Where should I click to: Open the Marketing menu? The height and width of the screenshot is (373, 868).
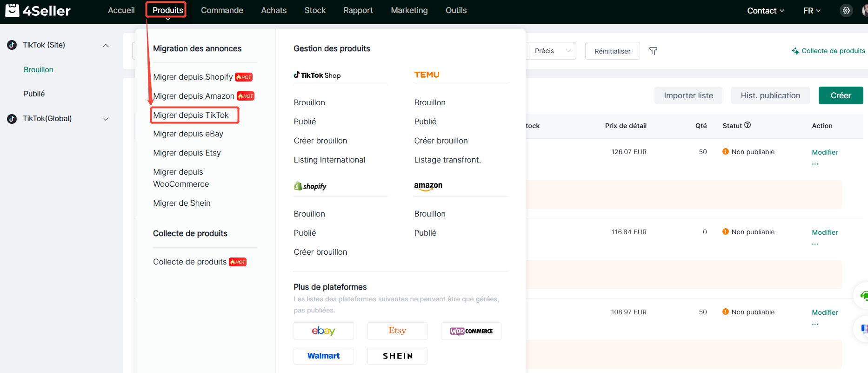coord(409,10)
